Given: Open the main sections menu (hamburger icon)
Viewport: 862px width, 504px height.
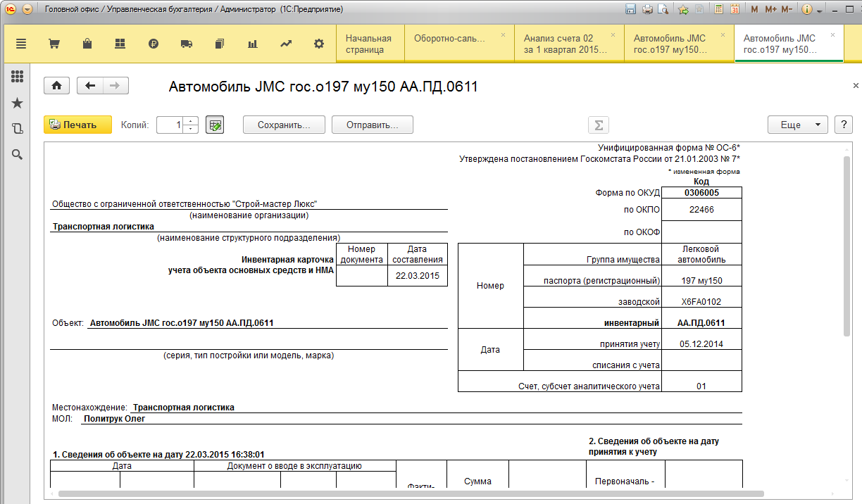Looking at the screenshot, I should [x=21, y=44].
